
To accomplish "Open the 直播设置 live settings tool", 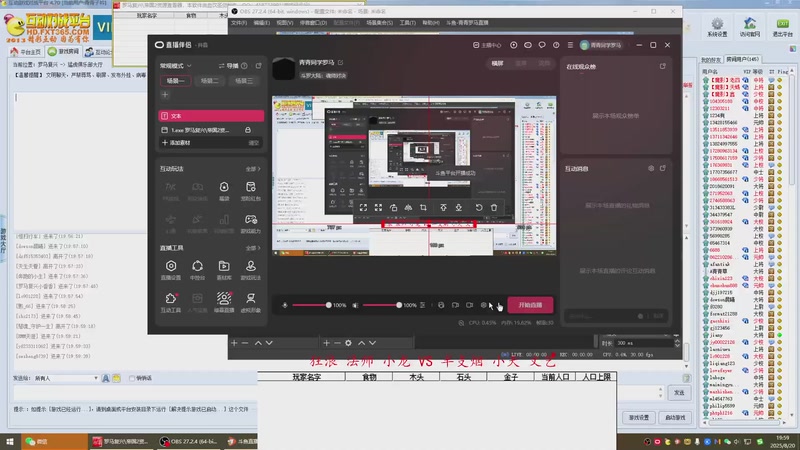I will [x=171, y=269].
